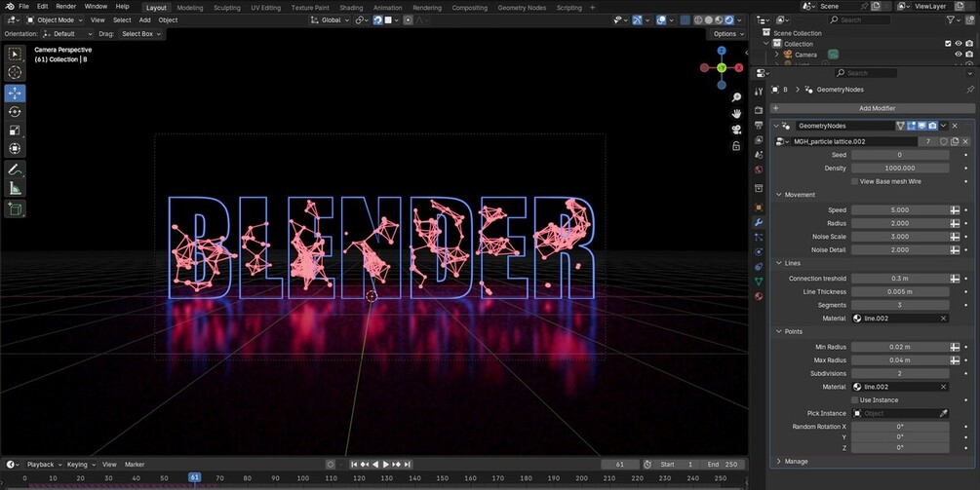980x490 pixels.
Task: Activate the Move tool
Action: tap(15, 93)
